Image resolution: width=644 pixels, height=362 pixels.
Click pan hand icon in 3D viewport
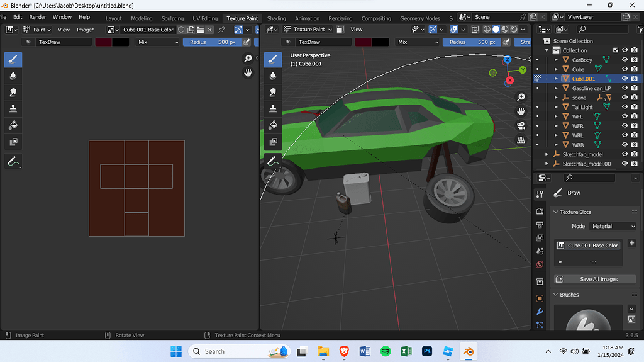coord(521,111)
